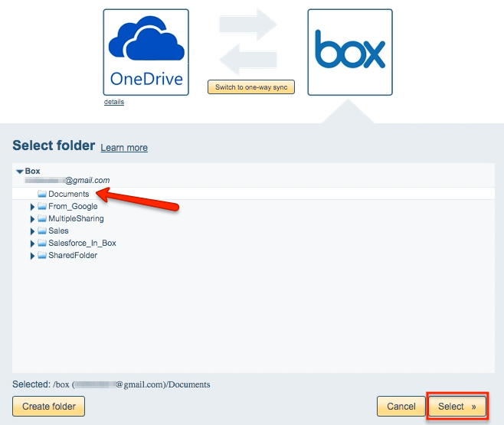Click the Documents folder icon
This screenshot has width=504, height=425.
tap(42, 194)
